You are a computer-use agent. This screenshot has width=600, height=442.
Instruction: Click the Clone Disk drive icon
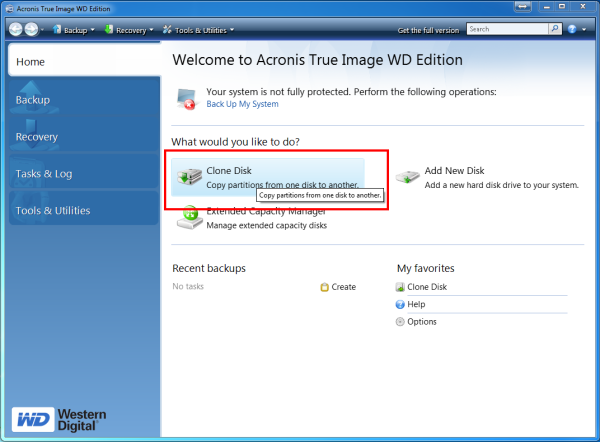189,177
